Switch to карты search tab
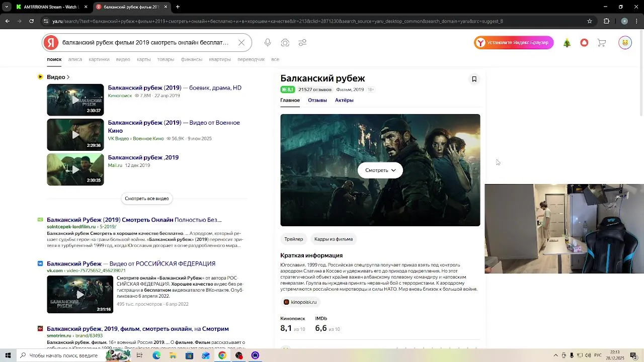 click(144, 59)
